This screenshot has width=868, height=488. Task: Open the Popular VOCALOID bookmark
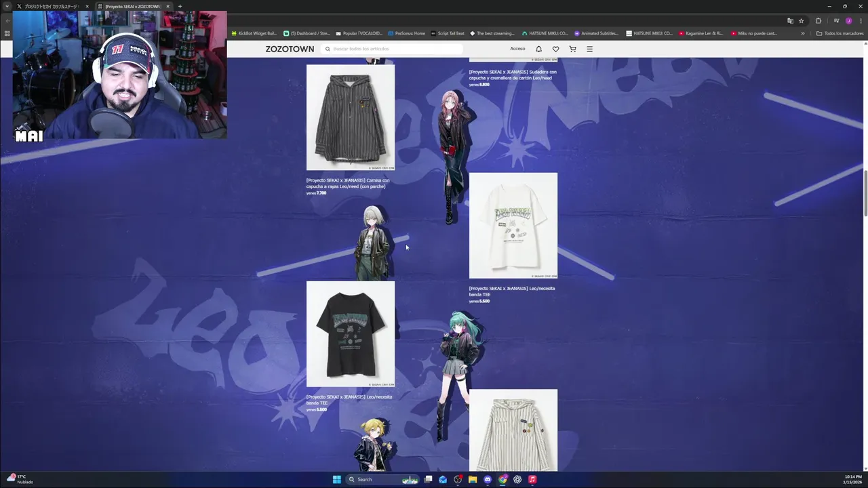click(359, 33)
